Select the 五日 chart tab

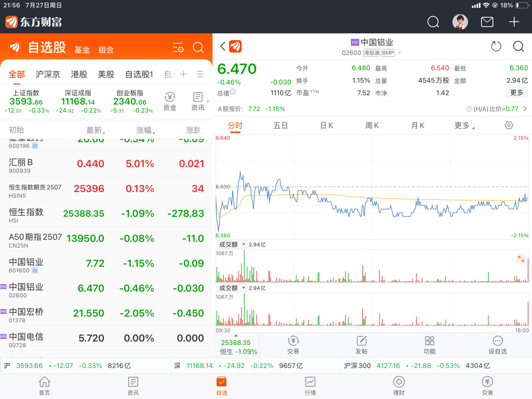281,126
